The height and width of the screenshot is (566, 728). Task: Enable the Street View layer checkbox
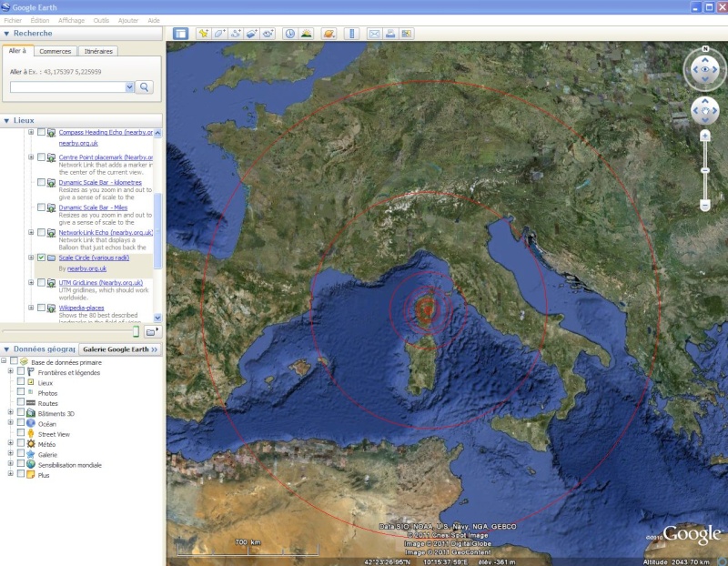tap(20, 433)
